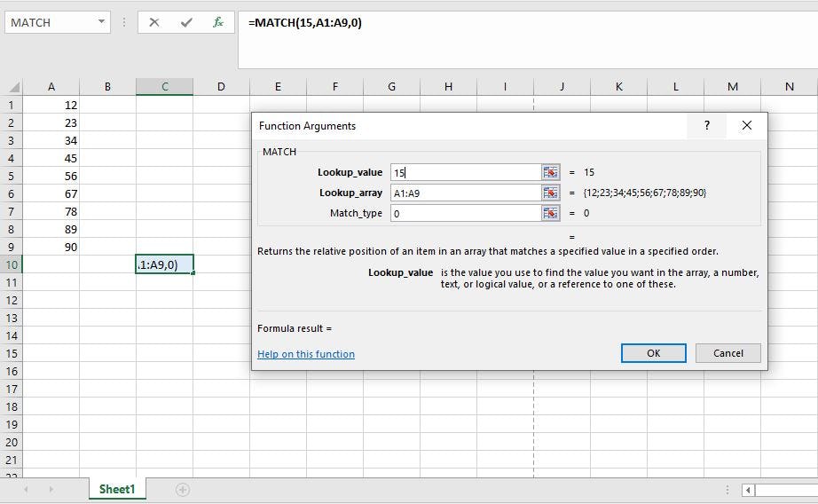The width and height of the screenshot is (818, 504).
Task: Click cell containing 45
Action: coord(51,158)
